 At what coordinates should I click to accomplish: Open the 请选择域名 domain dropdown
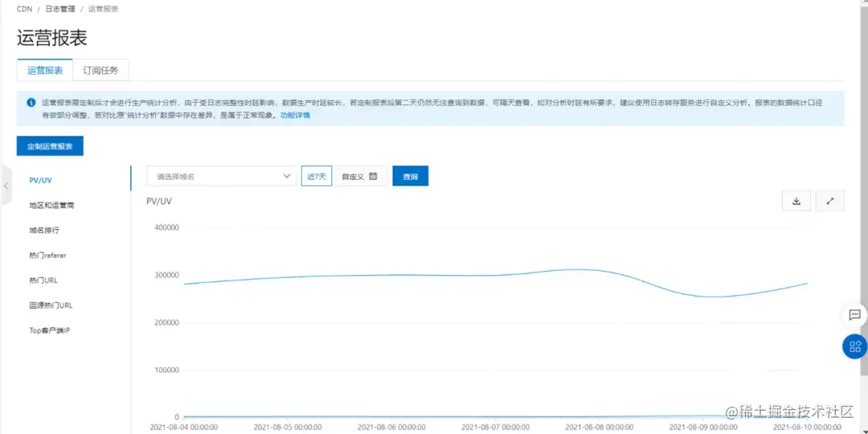222,176
